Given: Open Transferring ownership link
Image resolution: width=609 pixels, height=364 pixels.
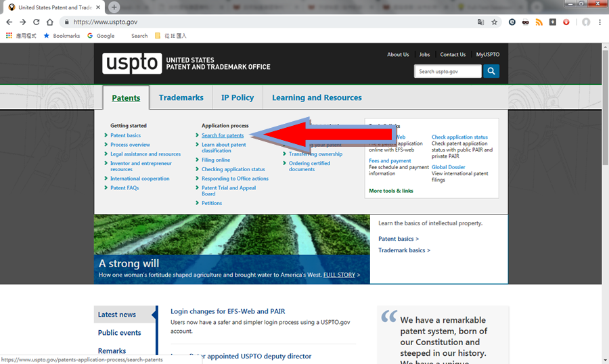Looking at the screenshot, I should pyautogui.click(x=315, y=154).
